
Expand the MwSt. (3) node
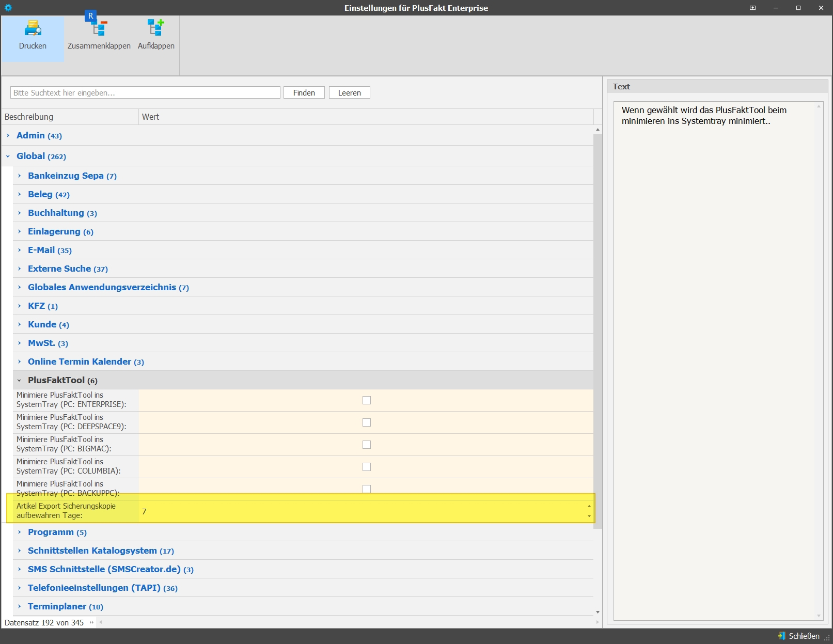point(19,343)
